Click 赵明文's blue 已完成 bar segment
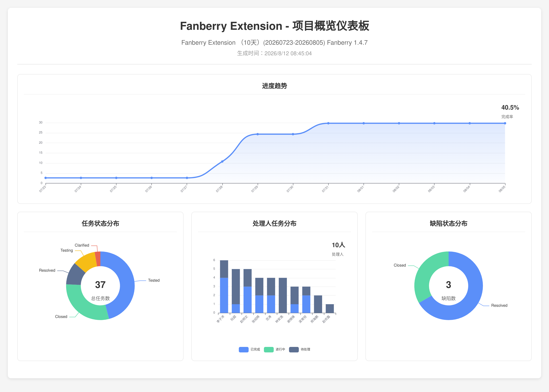This screenshot has height=392, width=549. [x=247, y=300]
